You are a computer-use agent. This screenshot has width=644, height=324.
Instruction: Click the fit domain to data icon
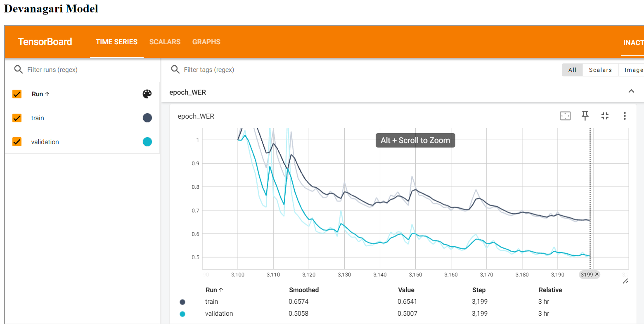565,116
